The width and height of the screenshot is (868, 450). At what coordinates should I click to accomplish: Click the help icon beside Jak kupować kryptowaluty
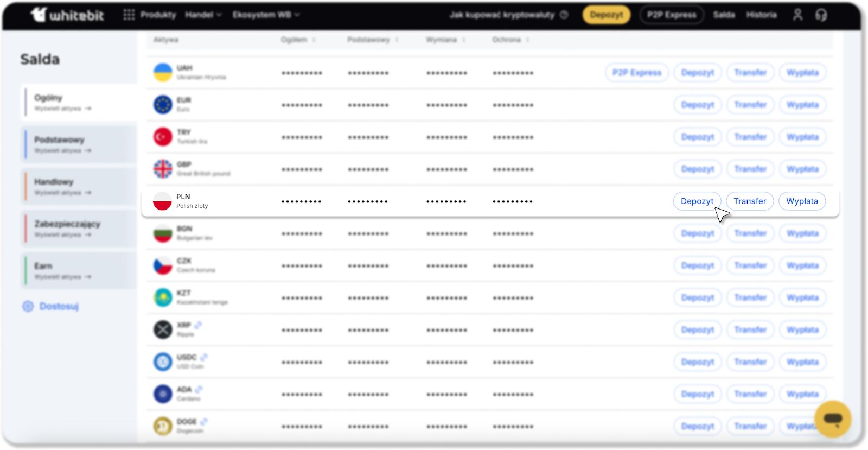pyautogui.click(x=564, y=15)
